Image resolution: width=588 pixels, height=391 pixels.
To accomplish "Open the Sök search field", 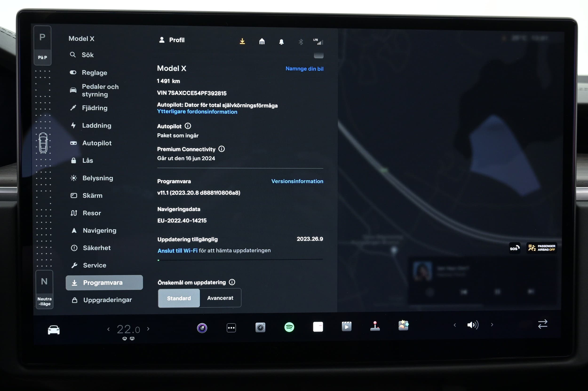I will 82,55.
